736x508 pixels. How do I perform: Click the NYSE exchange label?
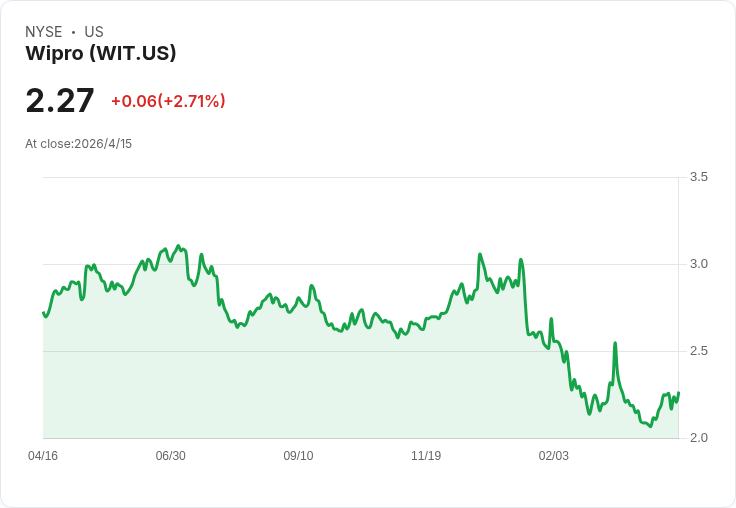point(43,32)
